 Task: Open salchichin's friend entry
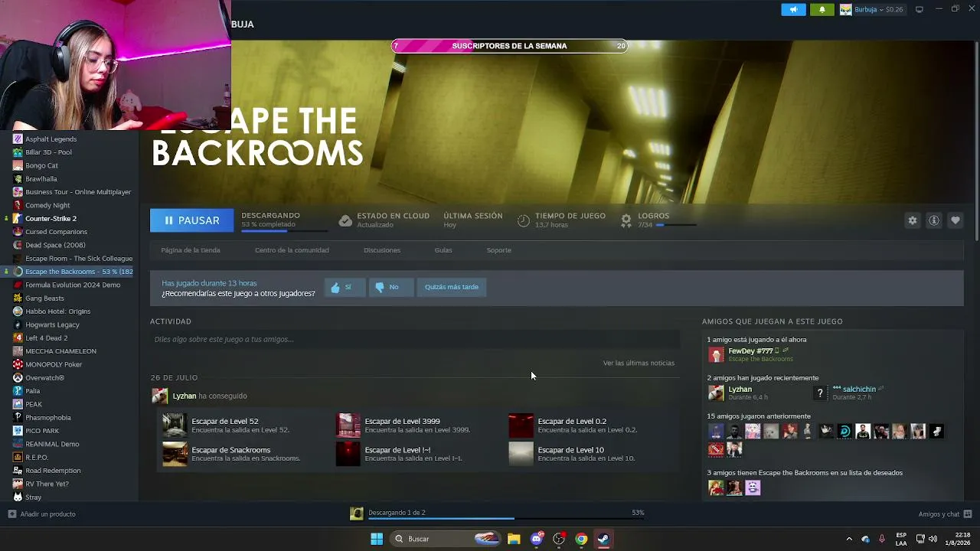[848, 393]
